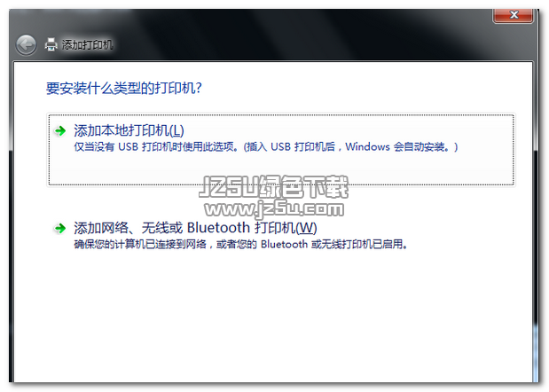The width and height of the screenshot is (549, 392).
Task: Select 添加本地打印机(L) option
Action: (x=281, y=150)
